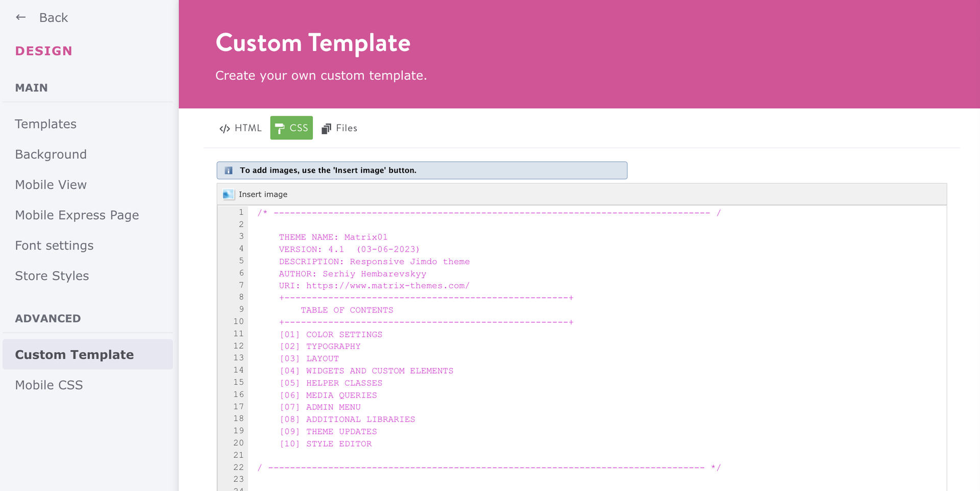Open Store Styles
This screenshot has width=980, height=491.
pyautogui.click(x=52, y=276)
